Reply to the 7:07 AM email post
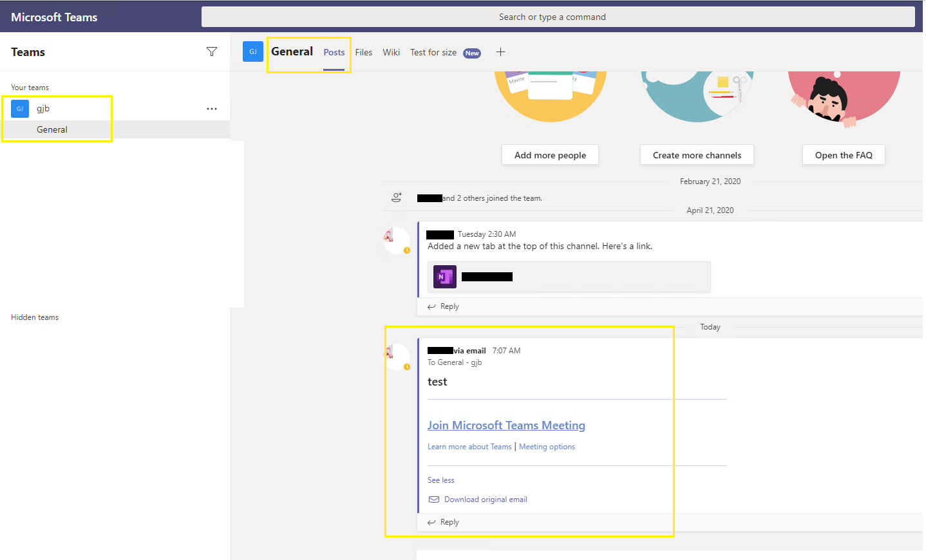926x560 pixels. [444, 522]
